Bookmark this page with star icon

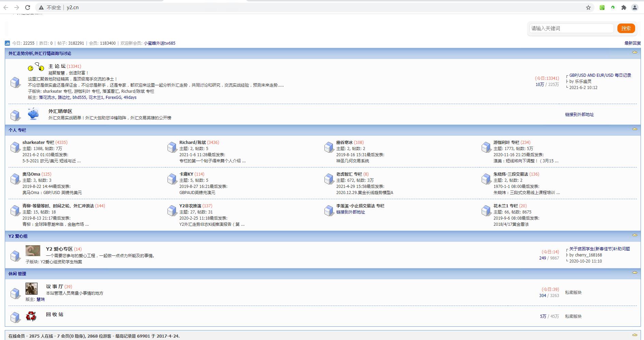point(588,8)
